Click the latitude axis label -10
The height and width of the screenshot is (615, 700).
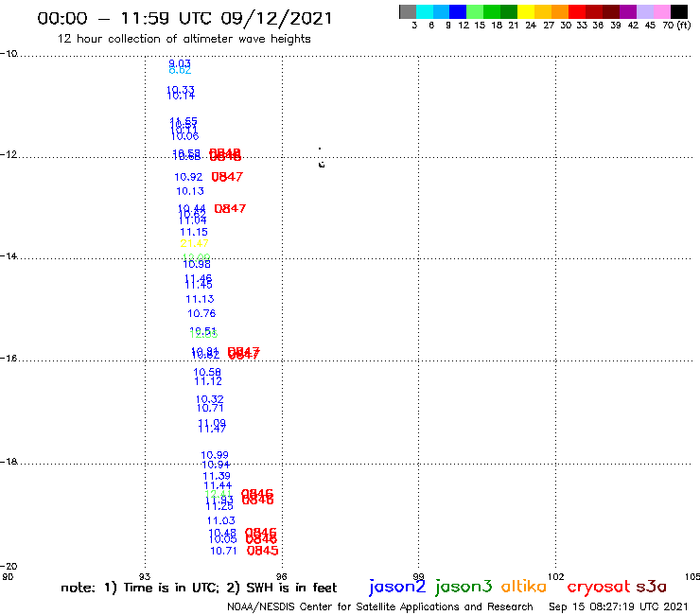pos(9,53)
